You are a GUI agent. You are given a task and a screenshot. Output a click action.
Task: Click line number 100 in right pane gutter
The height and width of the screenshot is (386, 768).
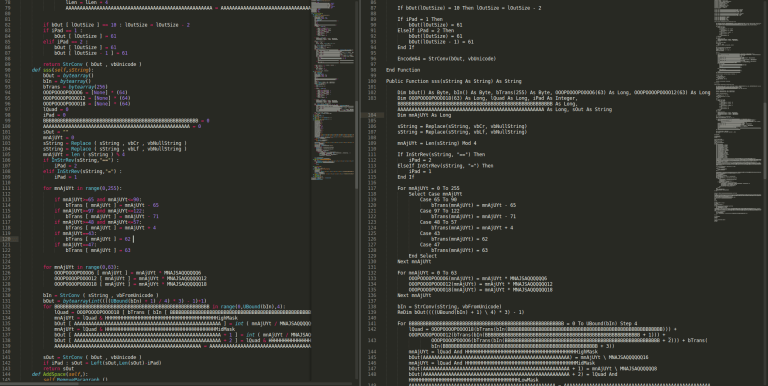click(x=372, y=81)
